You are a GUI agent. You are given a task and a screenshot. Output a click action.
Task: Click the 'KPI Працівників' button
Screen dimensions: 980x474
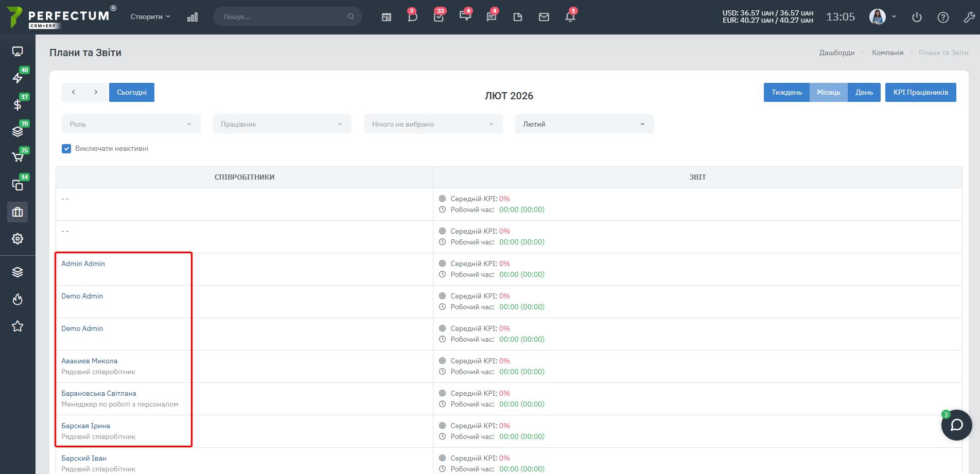pos(920,92)
